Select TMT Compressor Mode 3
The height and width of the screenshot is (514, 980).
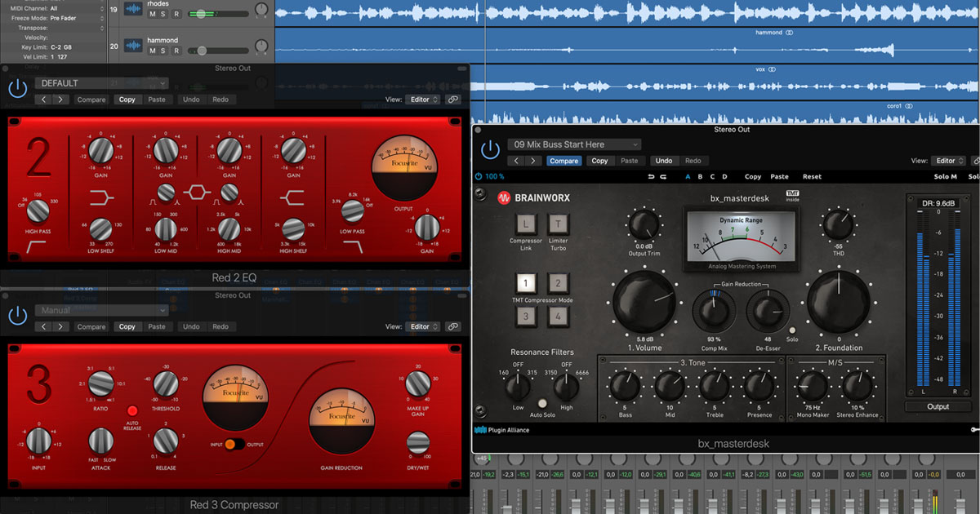526,317
